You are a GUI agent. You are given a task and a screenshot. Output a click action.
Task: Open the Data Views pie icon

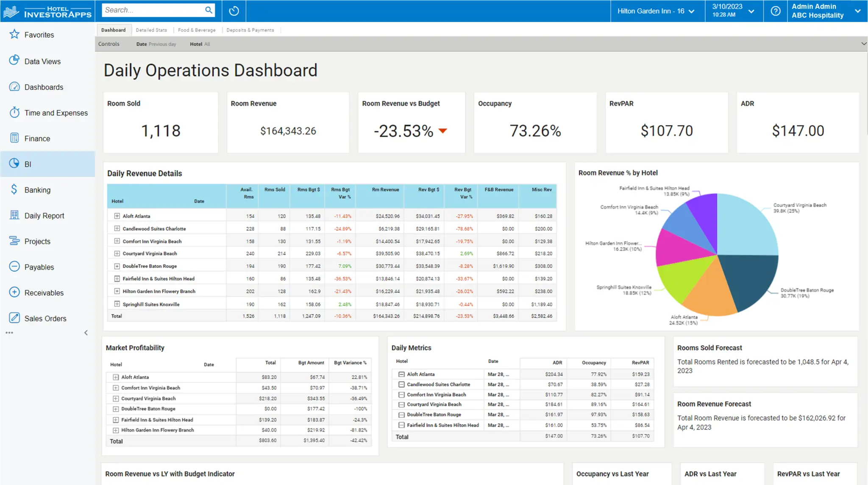tap(14, 60)
